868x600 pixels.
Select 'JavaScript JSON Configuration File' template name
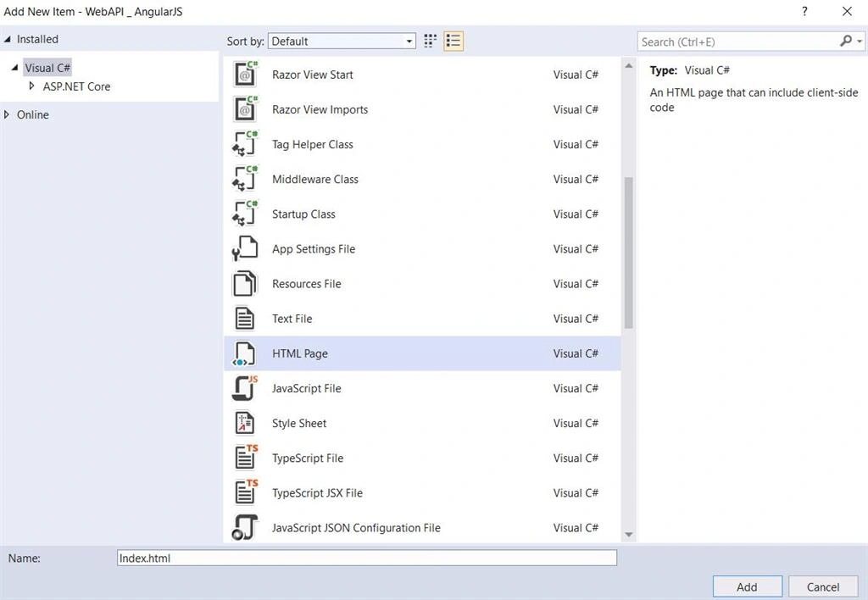356,528
